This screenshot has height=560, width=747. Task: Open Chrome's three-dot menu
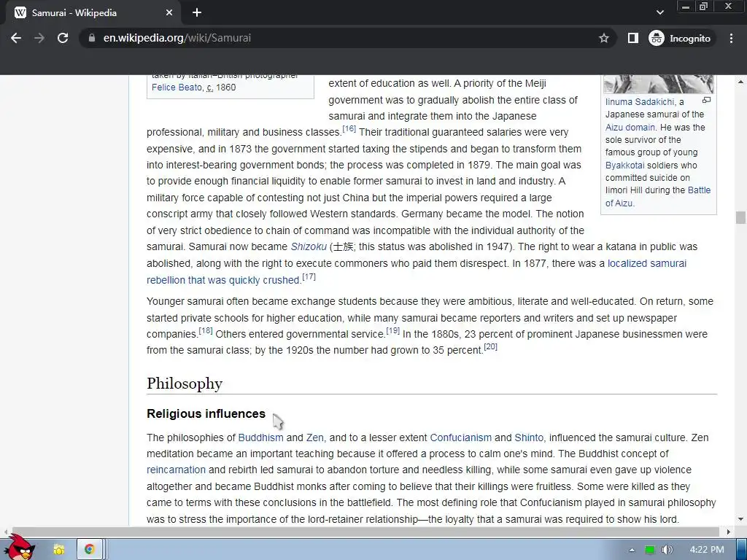click(x=731, y=38)
